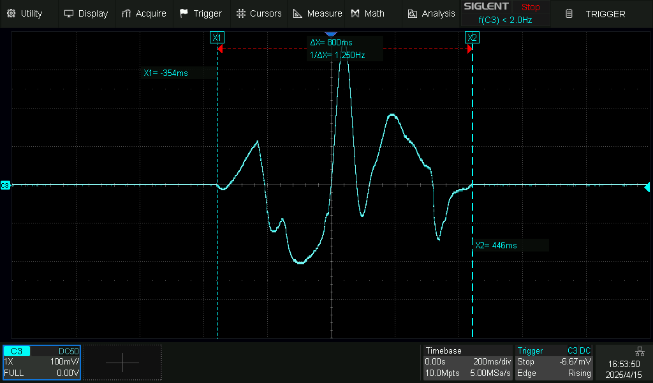Viewport: 653px width, 383px height.
Task: Open the Display menu
Action: (86, 14)
